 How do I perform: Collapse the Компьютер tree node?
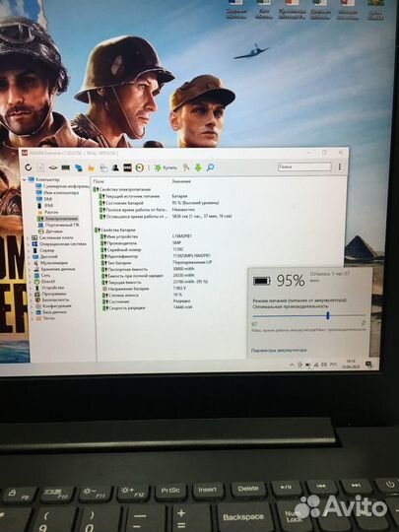tap(25, 179)
